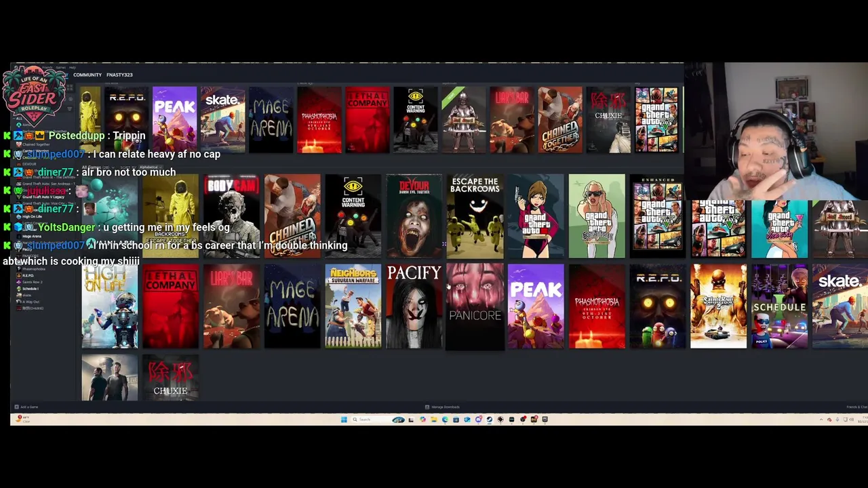Open Chuxie in the recent games row
The height and width of the screenshot is (488, 868).
(x=608, y=120)
